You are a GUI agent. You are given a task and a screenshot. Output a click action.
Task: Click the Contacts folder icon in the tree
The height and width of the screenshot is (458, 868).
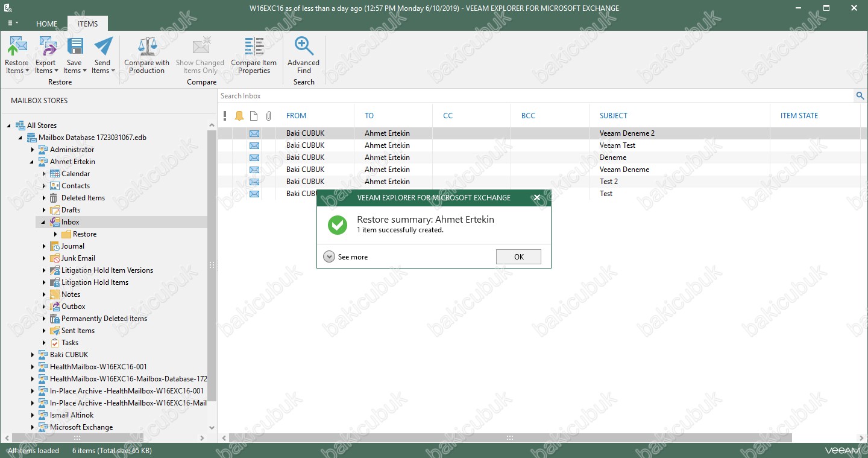[x=55, y=186]
